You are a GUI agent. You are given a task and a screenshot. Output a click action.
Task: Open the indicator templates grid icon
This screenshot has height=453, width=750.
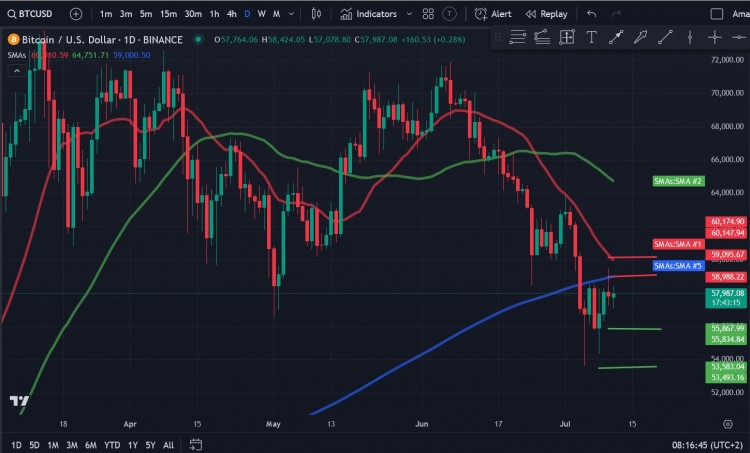pos(428,14)
